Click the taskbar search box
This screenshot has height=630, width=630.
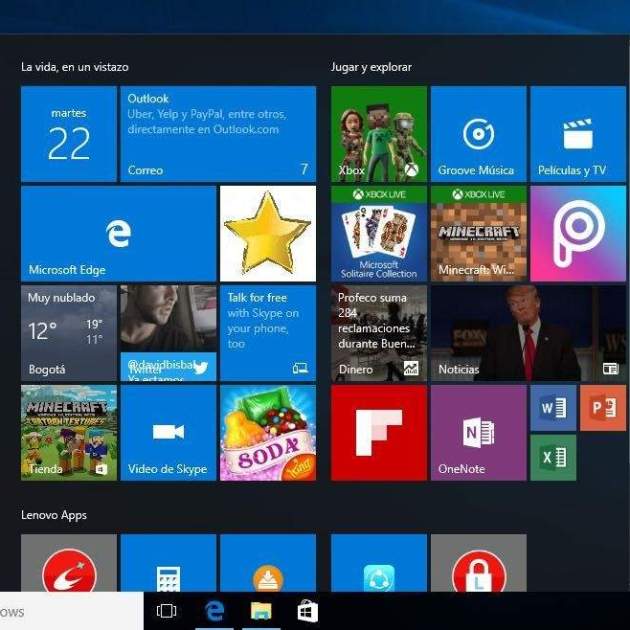click(72, 611)
